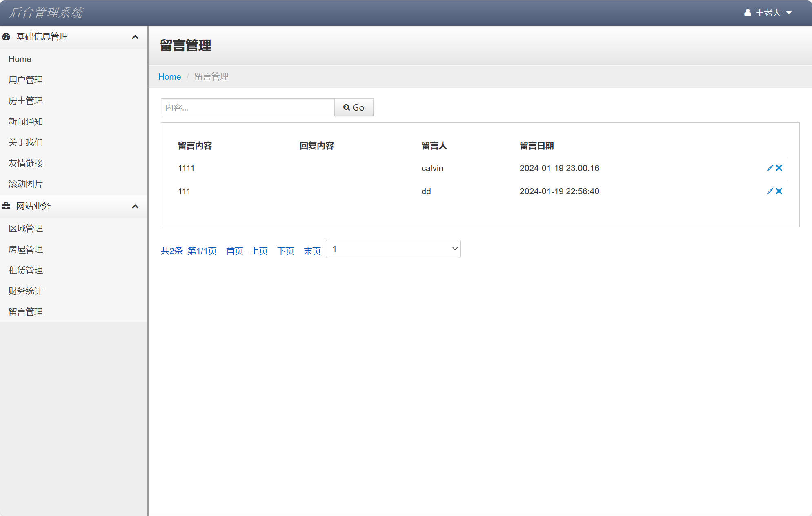Click the 内容 search input field

click(x=247, y=107)
